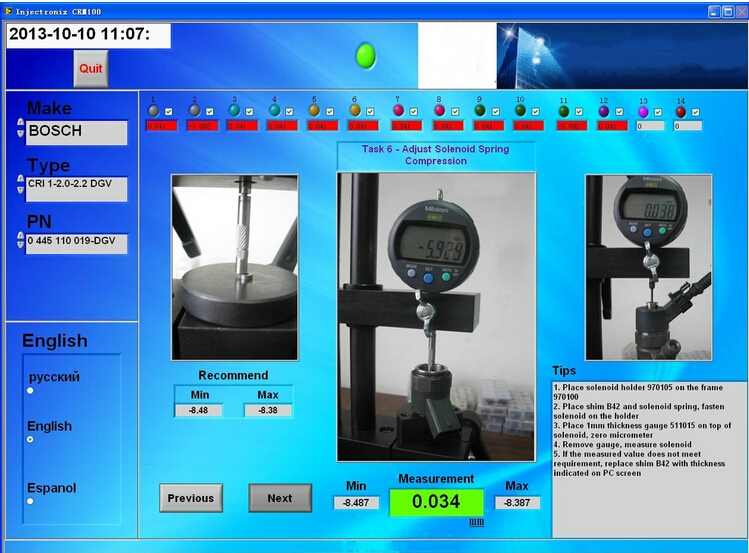Toggle checkbox for step 10
The width and height of the screenshot is (749, 553).
pos(536,111)
